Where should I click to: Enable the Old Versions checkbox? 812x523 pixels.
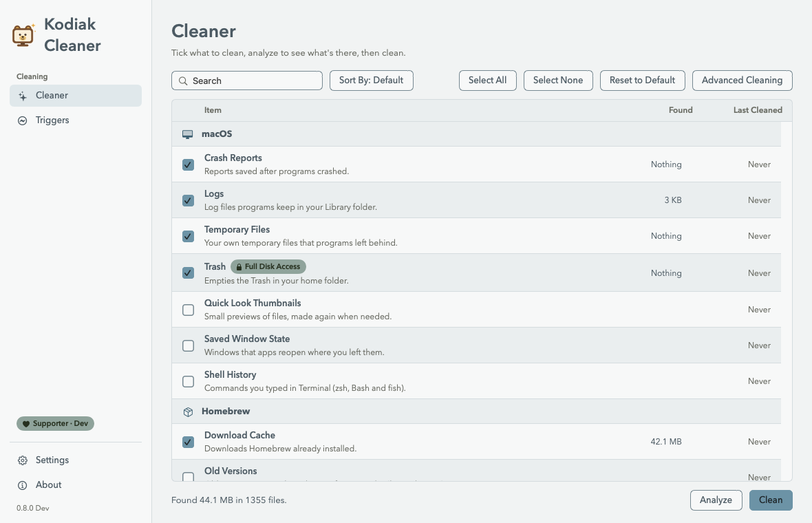(188, 476)
